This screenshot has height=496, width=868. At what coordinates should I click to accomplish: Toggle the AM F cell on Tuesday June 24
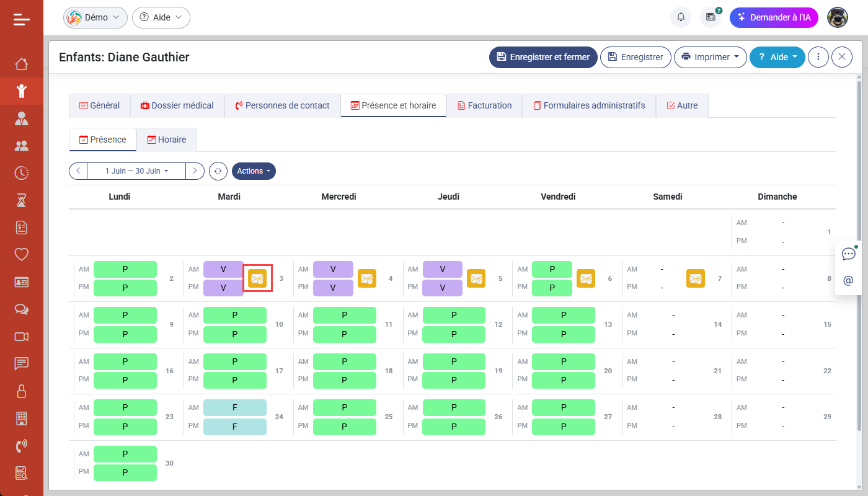235,407
